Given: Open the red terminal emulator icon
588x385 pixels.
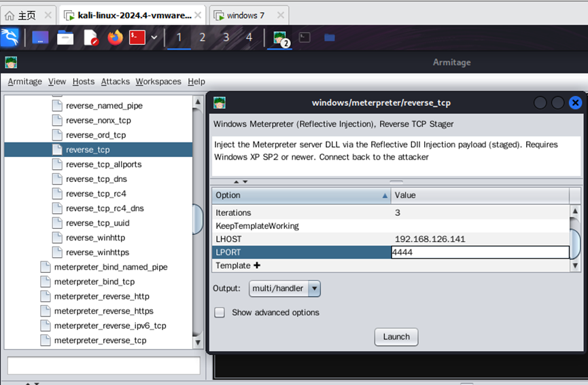Looking at the screenshot, I should 137,37.
